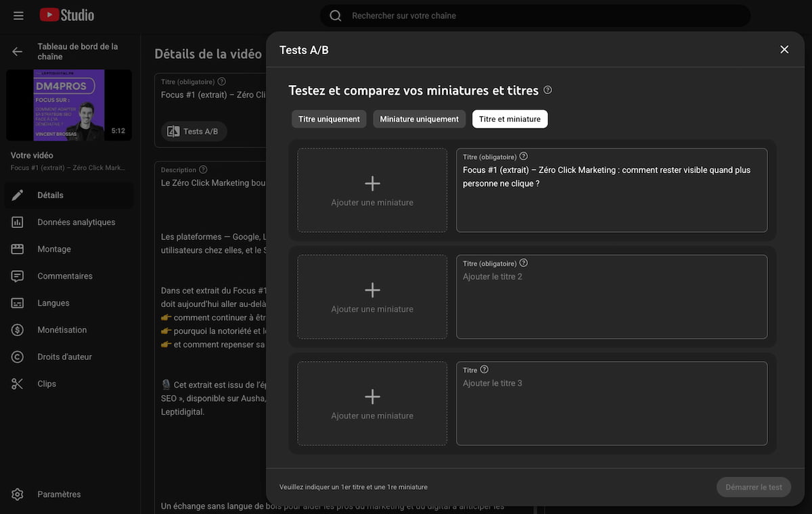Click the first title text field
812x514 pixels.
pyautogui.click(x=612, y=190)
